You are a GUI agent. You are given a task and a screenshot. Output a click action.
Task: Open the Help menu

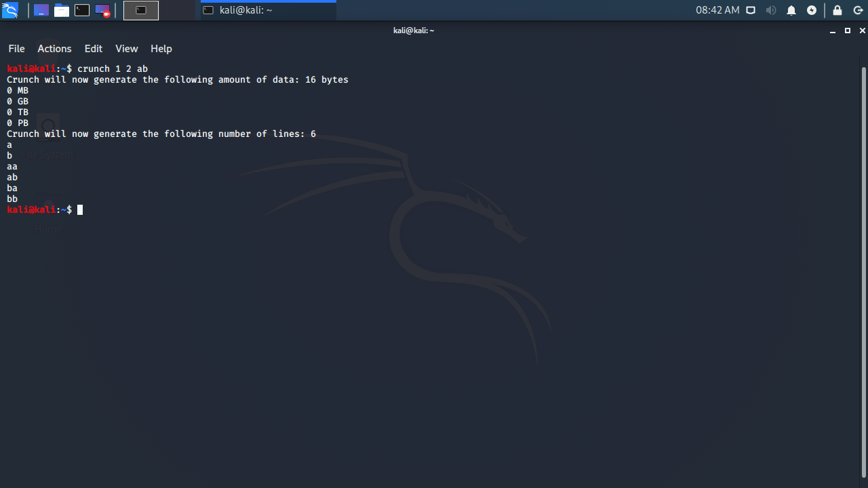(161, 48)
